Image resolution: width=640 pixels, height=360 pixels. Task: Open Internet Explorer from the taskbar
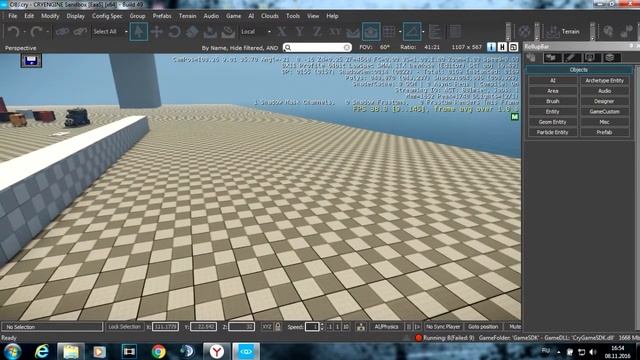42,351
